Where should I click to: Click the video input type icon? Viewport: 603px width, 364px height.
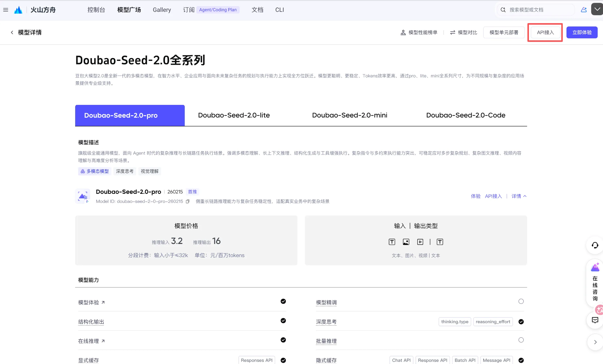click(420, 242)
